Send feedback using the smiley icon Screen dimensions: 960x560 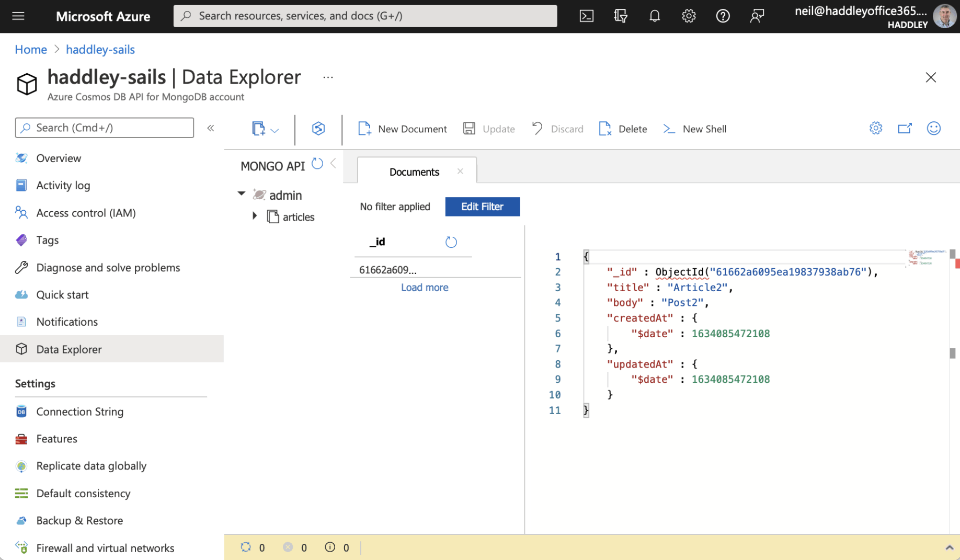click(x=933, y=128)
